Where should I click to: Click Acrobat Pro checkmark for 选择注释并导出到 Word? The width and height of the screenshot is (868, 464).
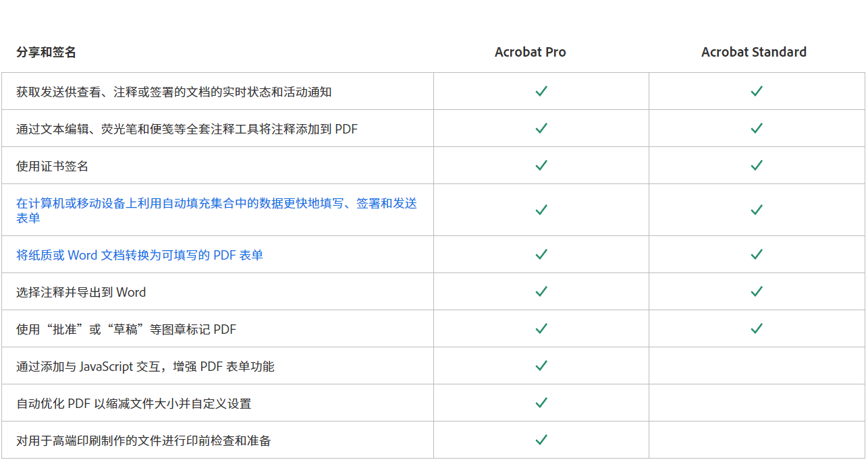click(541, 291)
